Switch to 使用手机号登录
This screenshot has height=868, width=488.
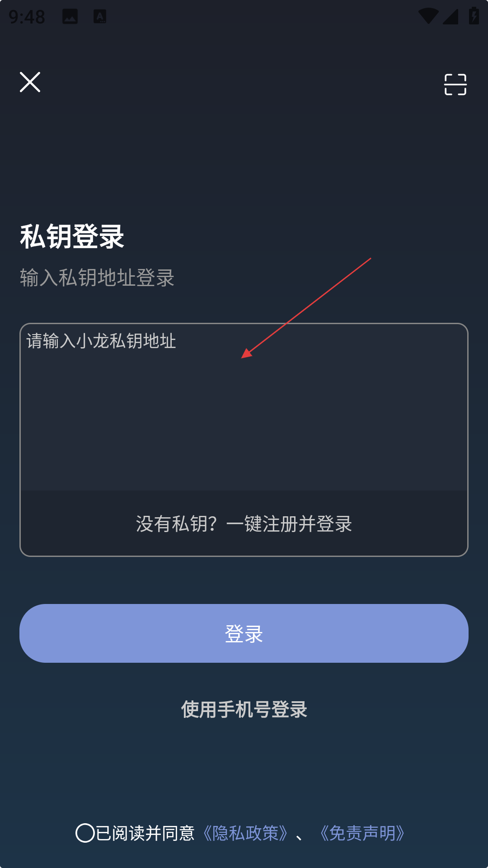point(244,709)
